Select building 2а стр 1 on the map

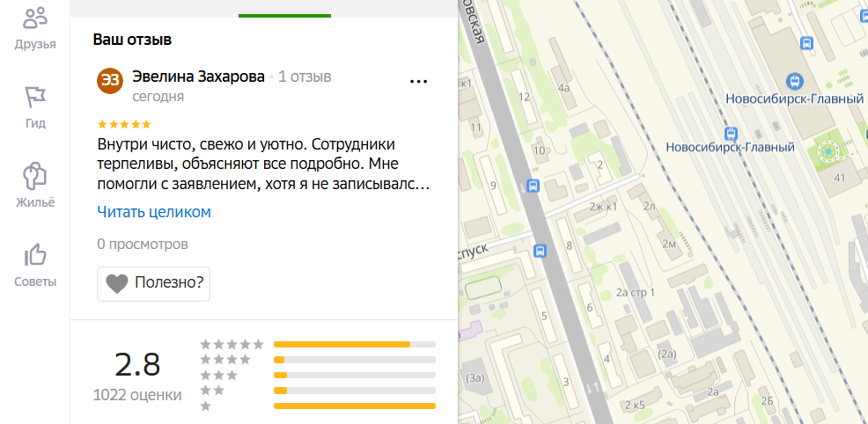(636, 292)
